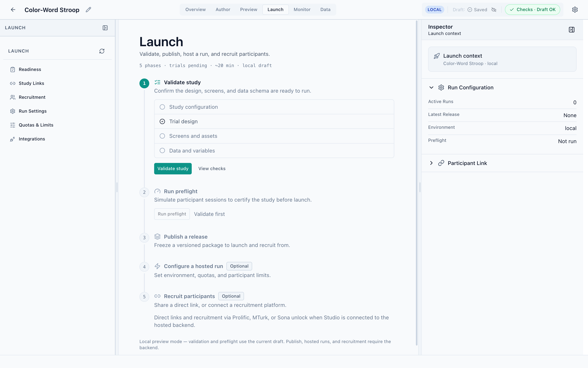Viewport: 588px width, 368px height.
Task: Click step 3 numbered circle
Action: coord(144,238)
